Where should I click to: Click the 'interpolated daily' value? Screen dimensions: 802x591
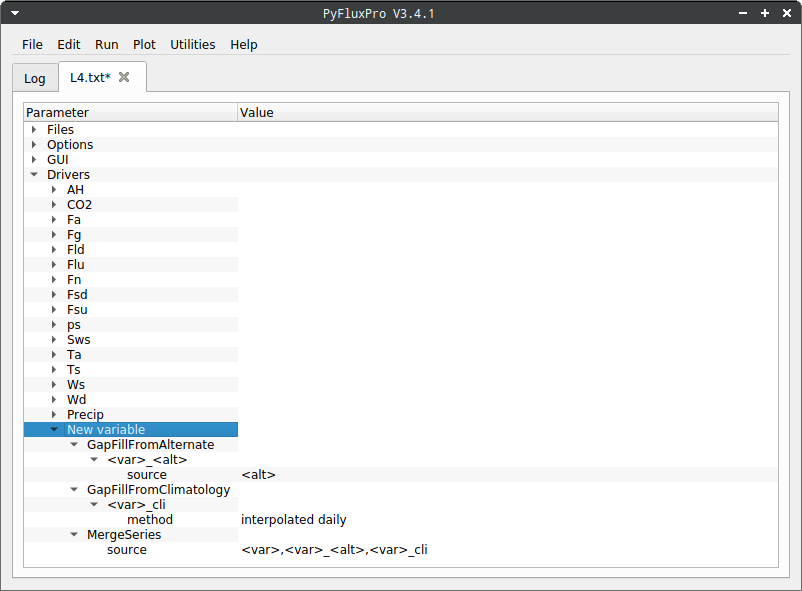294,520
